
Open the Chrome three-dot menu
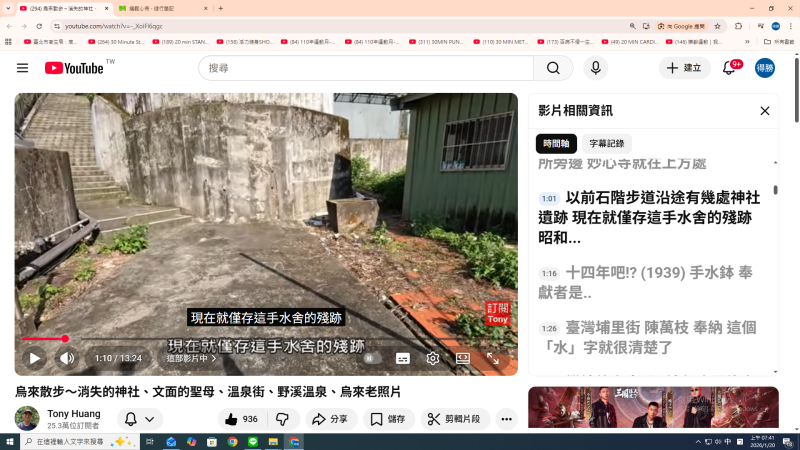tap(791, 26)
